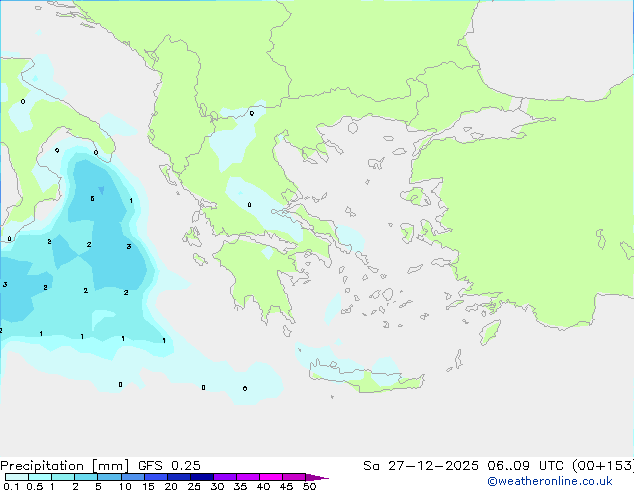Click the '06..09 UTC' time label

[525, 466]
